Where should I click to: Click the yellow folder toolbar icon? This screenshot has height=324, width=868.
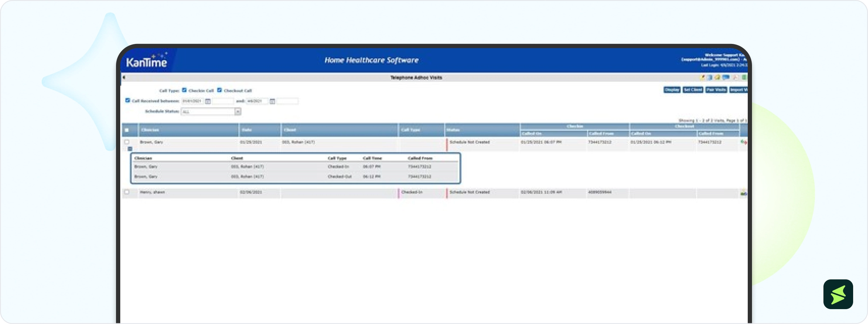pyautogui.click(x=717, y=77)
